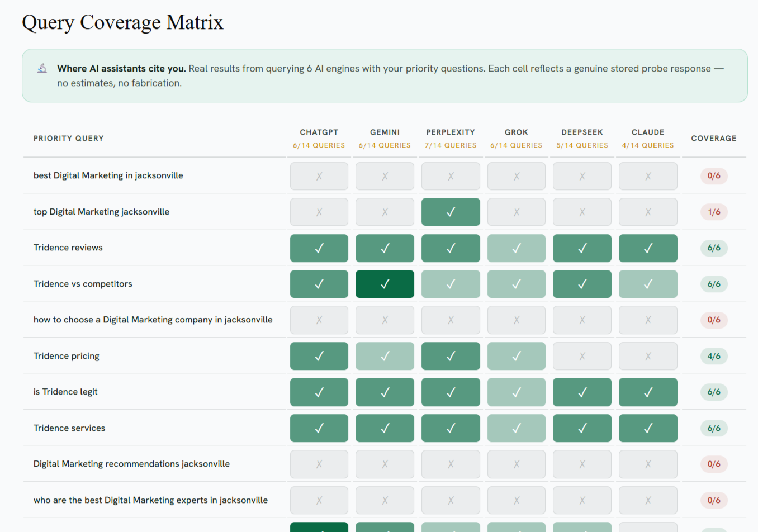Click DeepSeek checkmark cell for Tridence services

(582, 428)
